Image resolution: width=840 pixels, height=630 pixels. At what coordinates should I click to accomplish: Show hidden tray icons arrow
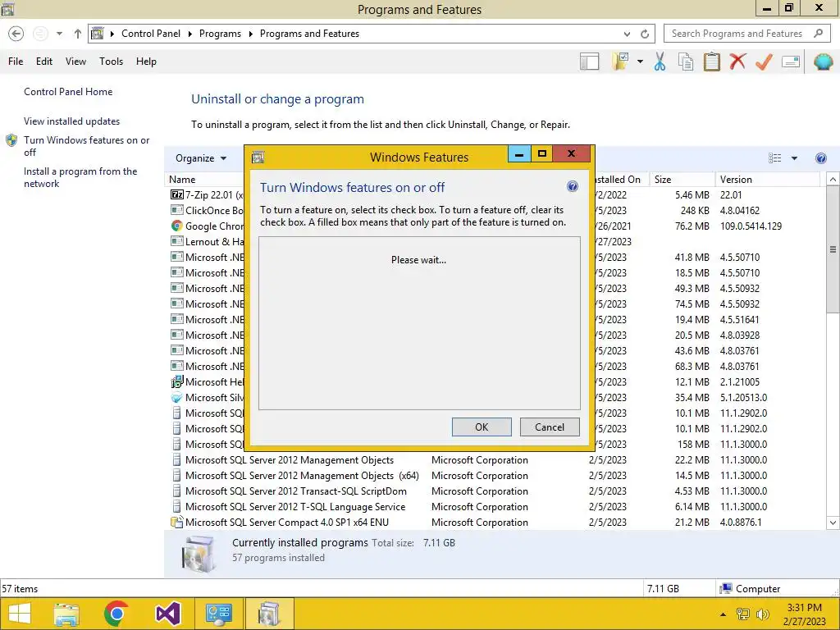(724, 614)
